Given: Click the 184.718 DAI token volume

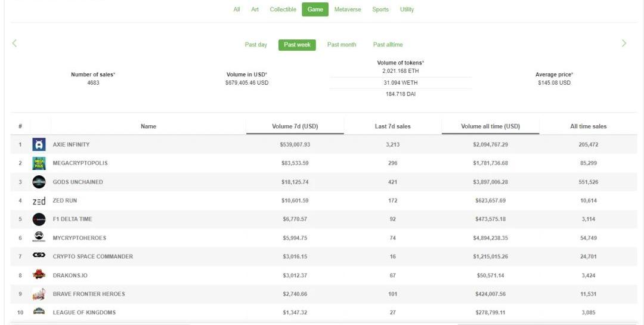Looking at the screenshot, I should [x=401, y=94].
